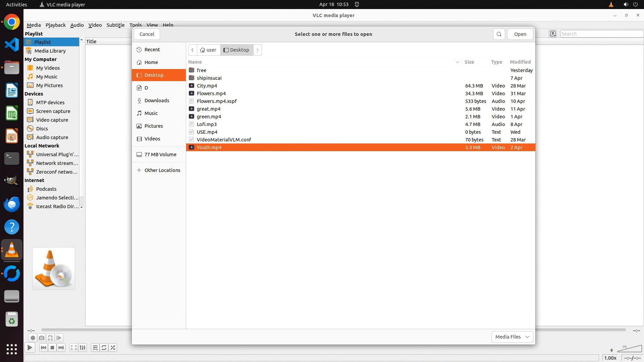This screenshot has width=644, height=362.
Task: Open the Audio menu
Action: [77, 25]
